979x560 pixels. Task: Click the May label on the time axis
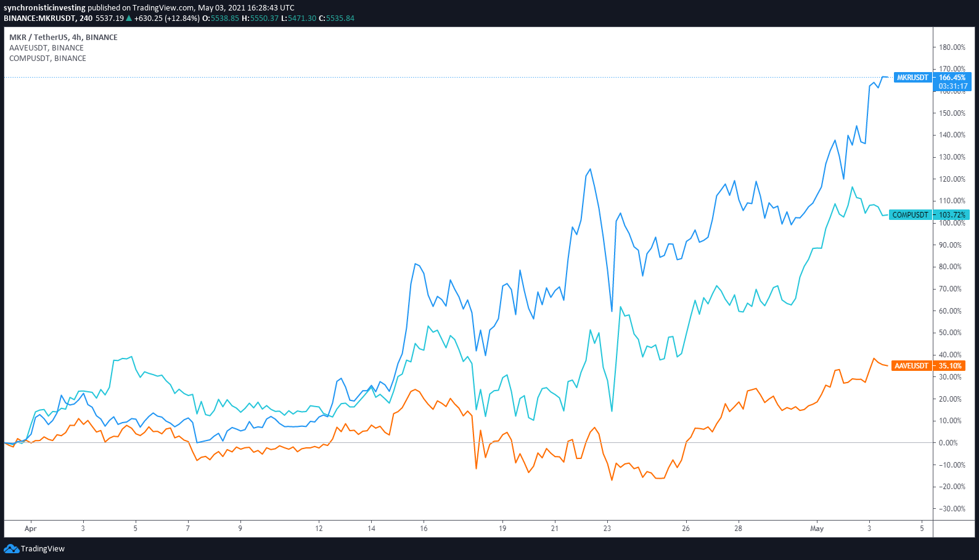coord(817,529)
